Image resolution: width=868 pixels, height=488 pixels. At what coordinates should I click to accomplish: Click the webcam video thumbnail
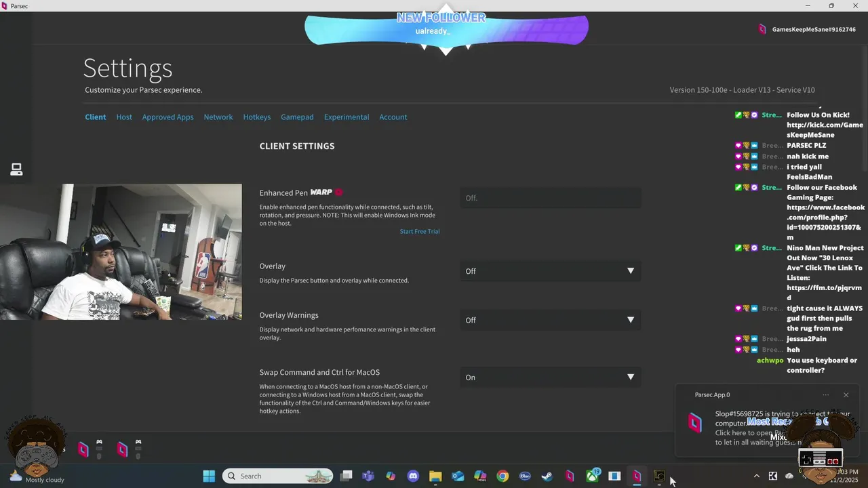[x=121, y=252]
